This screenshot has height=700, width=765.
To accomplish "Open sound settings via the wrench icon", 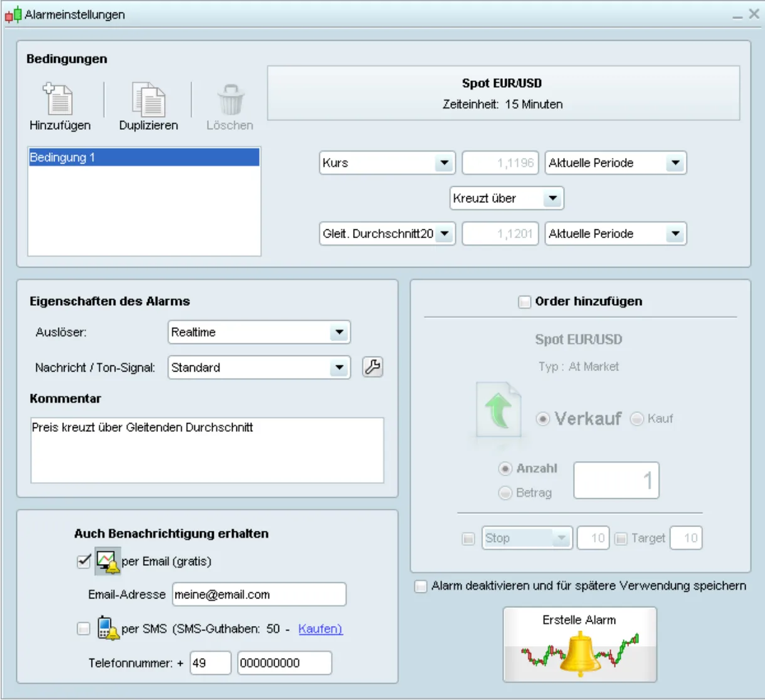I will point(372,367).
